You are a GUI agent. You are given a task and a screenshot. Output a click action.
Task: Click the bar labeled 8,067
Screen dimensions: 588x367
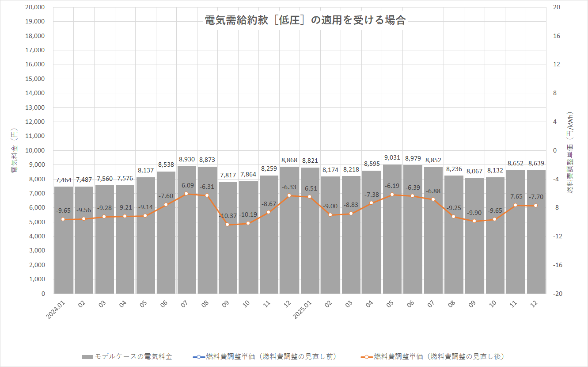pos(474,261)
